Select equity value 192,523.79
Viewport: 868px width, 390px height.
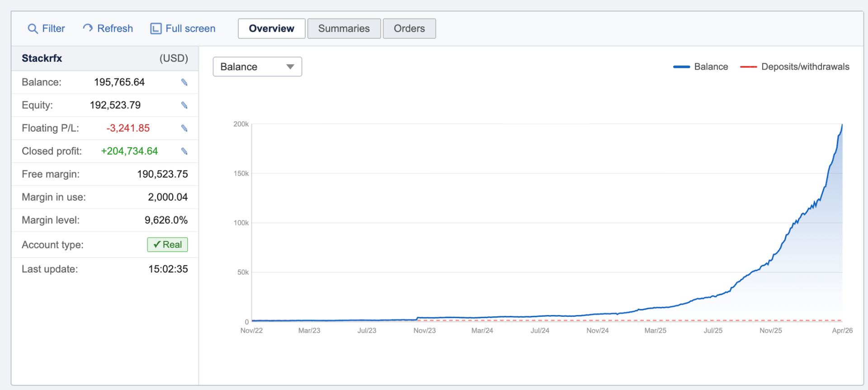pyautogui.click(x=115, y=105)
